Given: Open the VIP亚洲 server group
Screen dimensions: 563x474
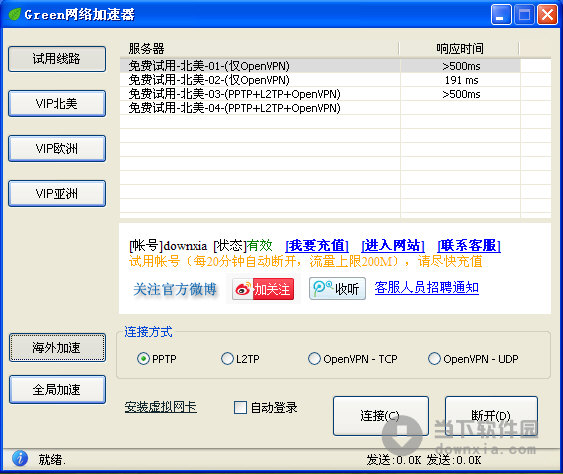Looking at the screenshot, I should 57,194.
